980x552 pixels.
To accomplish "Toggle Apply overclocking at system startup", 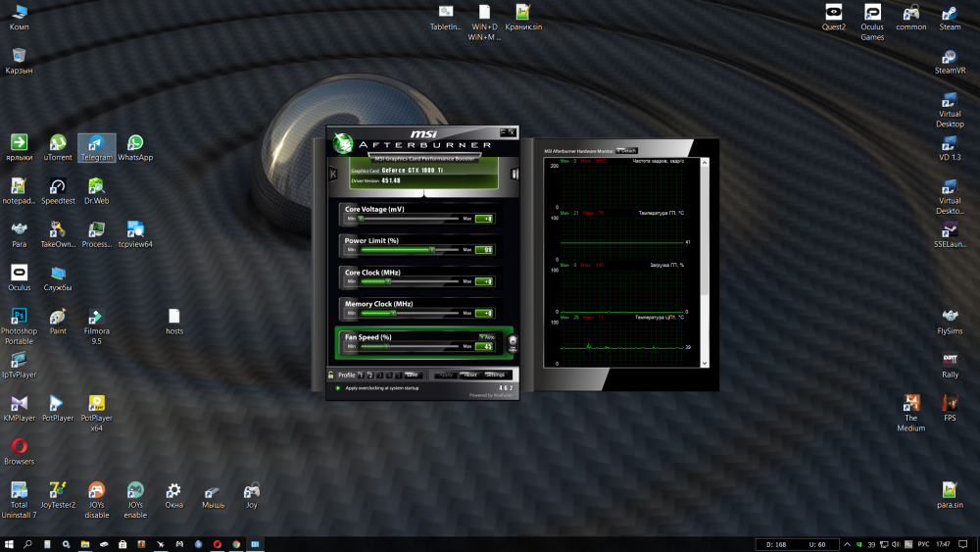I will click(338, 387).
